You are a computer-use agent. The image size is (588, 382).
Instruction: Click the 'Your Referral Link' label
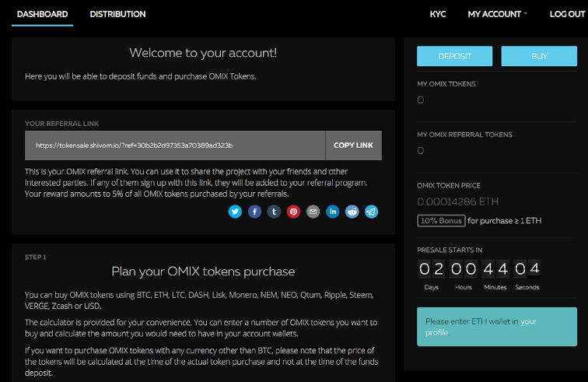[x=62, y=124]
